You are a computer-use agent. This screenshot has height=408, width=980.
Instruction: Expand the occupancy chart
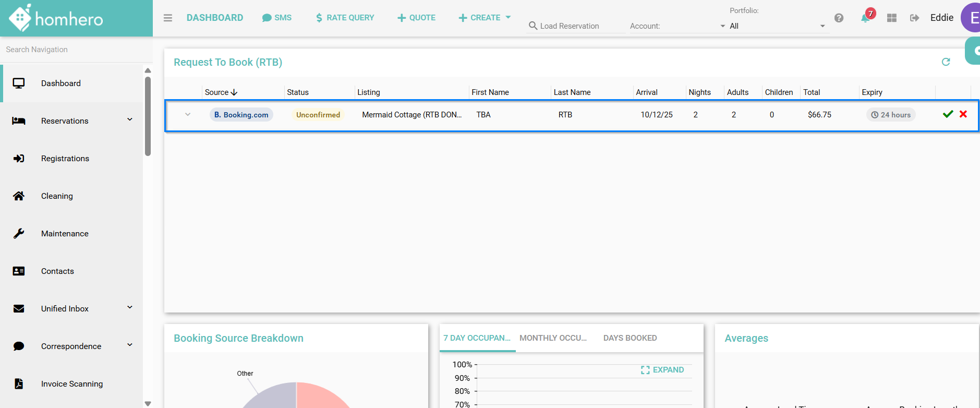tap(662, 370)
